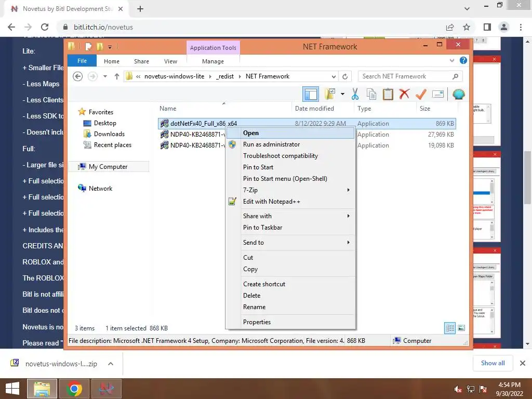
Task: Click the folder options toolbar icon
Action: (x=329, y=94)
